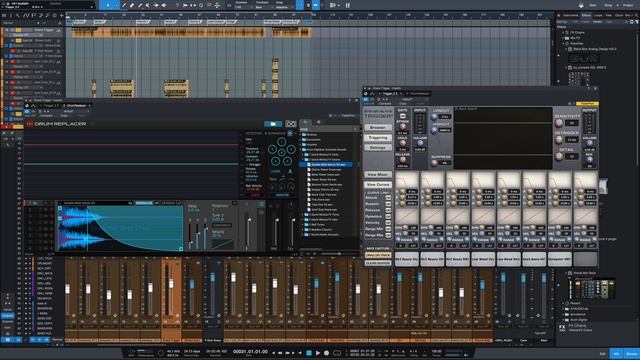Select the Arrow tool in the top toolbar
The height and width of the screenshot is (360, 640).
click(x=108, y=5)
